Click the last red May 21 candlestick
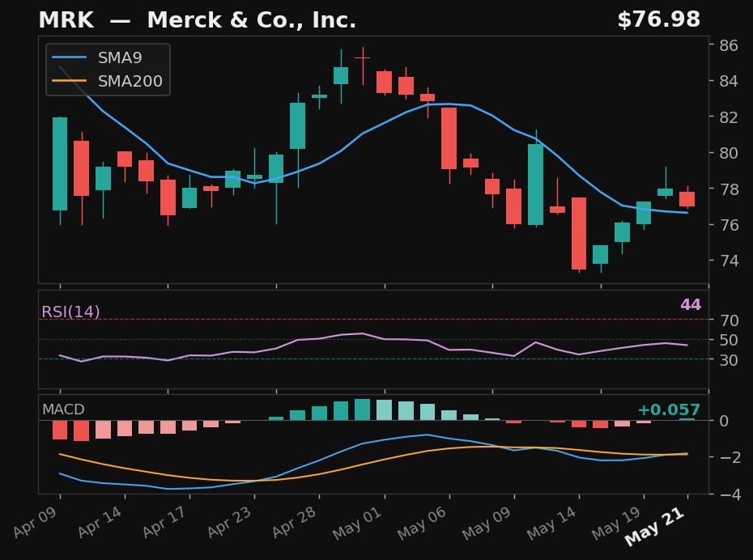753x560 pixels. [687, 198]
